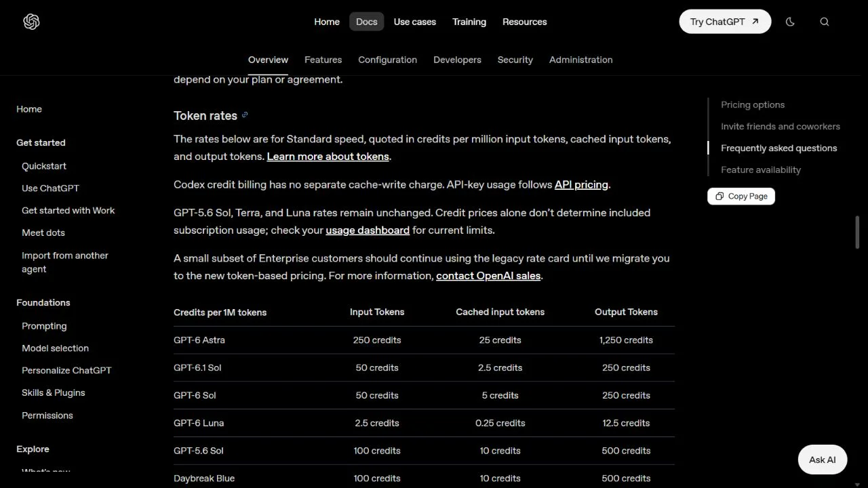Jump to the Feature availability section
The height and width of the screenshot is (488, 868).
761,170
